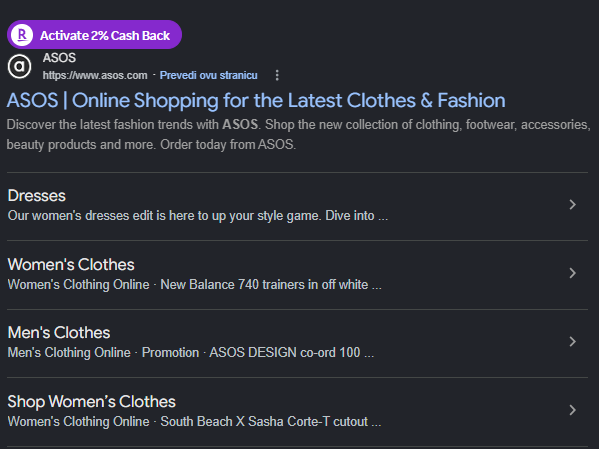The height and width of the screenshot is (449, 599).
Task: Open the Shop Women's Clothes sitelink heading
Action: [x=91, y=402]
